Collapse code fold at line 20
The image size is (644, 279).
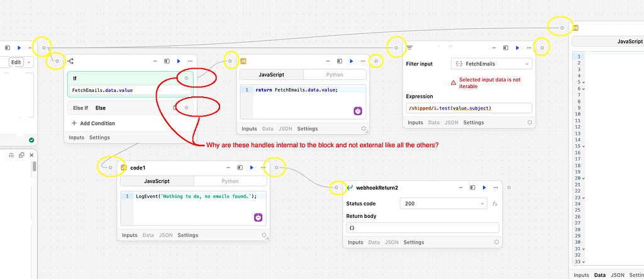583,178
